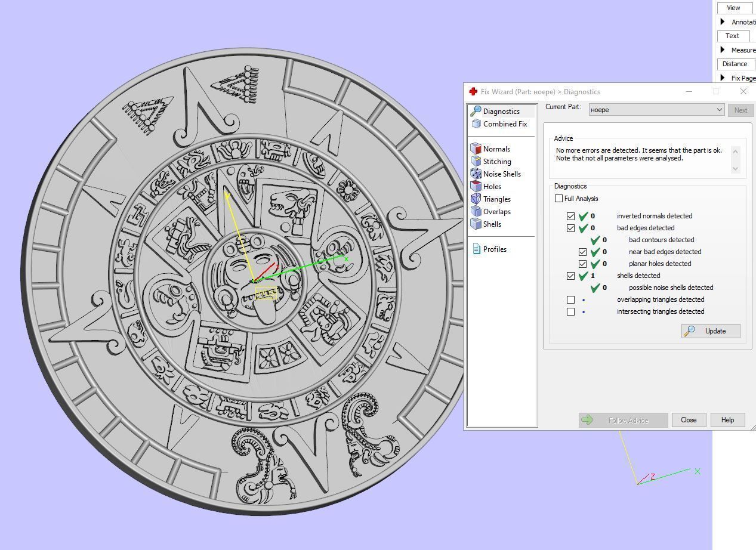Click the yellow Y axis arrow
This screenshot has width=756, height=550.
tap(227, 194)
